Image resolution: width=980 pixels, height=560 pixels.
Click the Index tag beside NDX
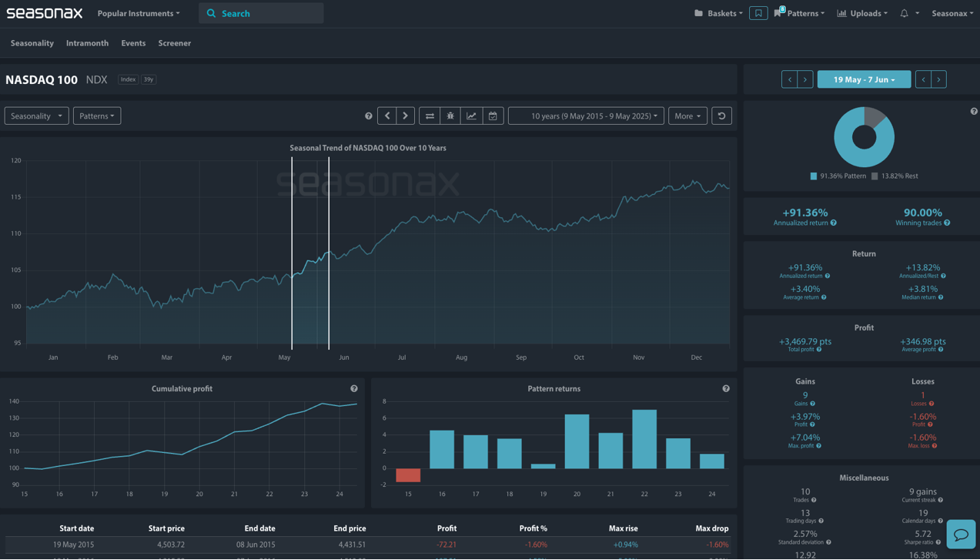[128, 79]
